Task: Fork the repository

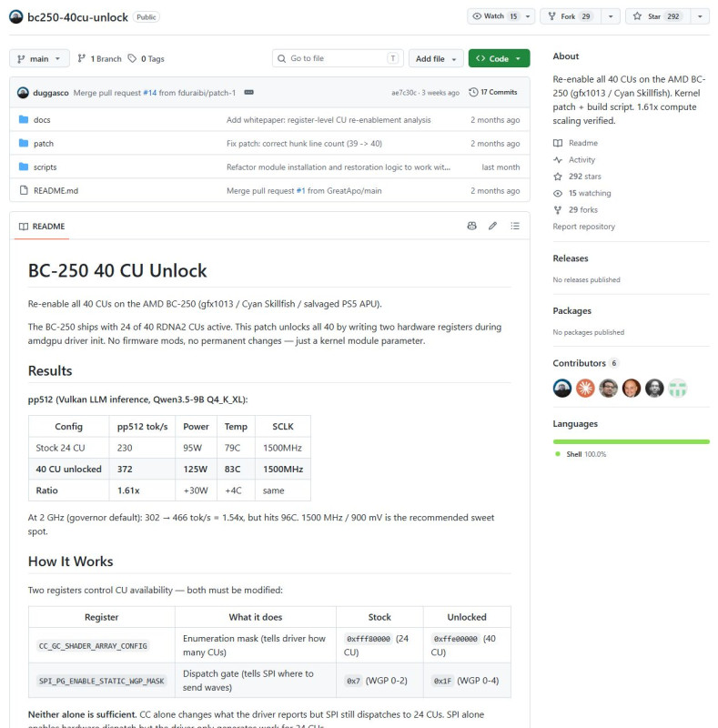Action: (x=571, y=16)
